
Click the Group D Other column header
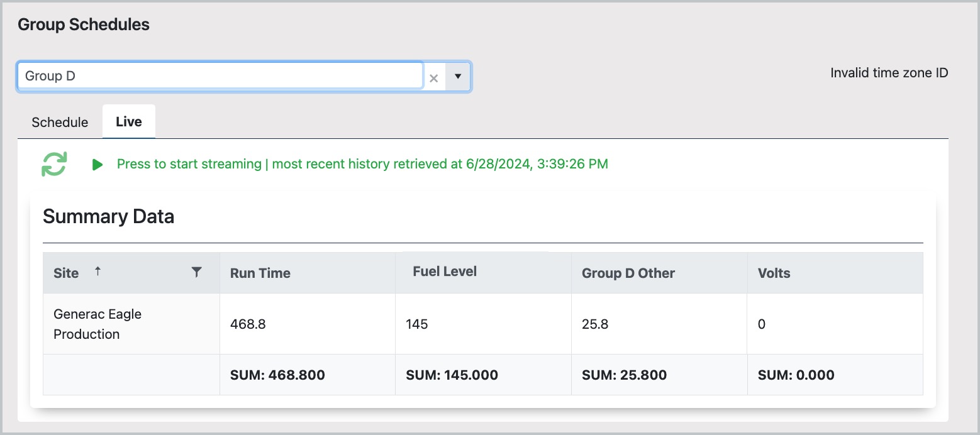[x=628, y=273]
